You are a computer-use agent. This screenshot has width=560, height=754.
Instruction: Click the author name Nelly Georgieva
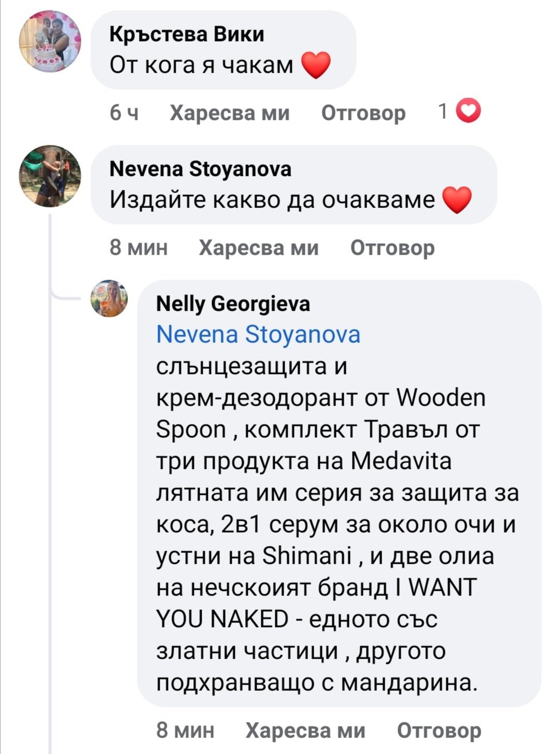tap(233, 303)
